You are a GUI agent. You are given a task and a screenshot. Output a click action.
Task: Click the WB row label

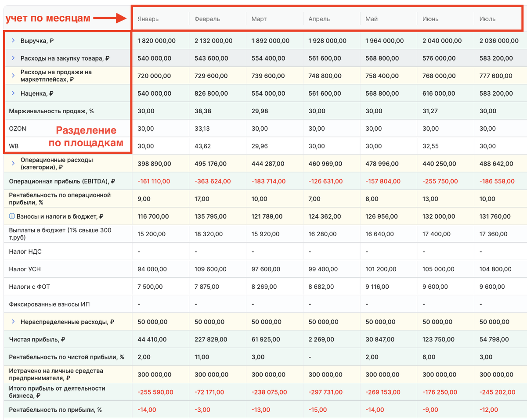[14, 146]
